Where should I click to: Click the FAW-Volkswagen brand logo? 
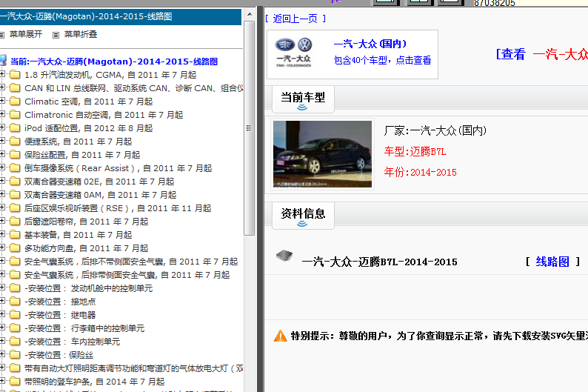pos(294,52)
